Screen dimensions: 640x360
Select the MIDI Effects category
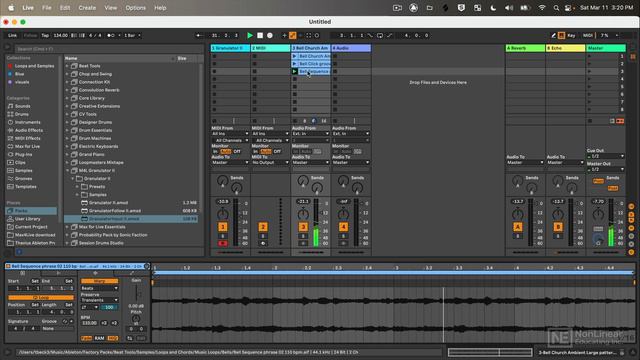[27, 138]
